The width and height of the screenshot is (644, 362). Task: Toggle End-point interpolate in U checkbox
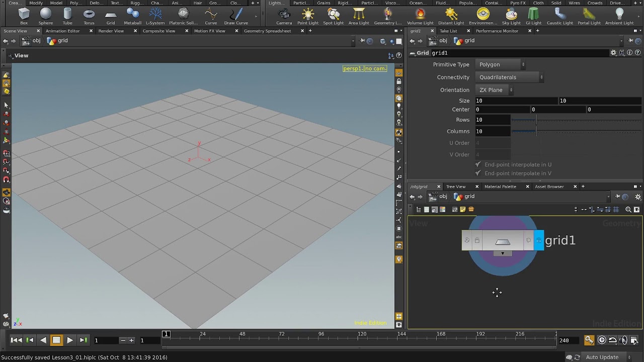coord(478,164)
